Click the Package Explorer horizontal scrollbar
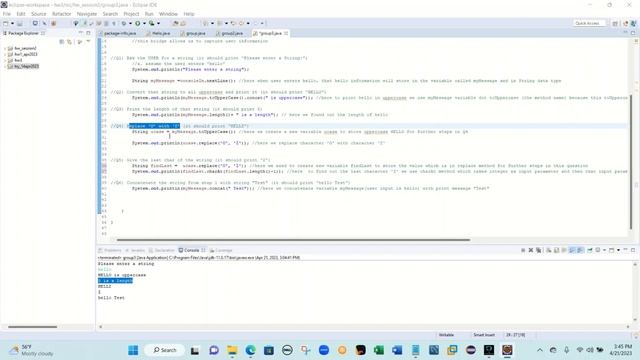 [x=33, y=327]
